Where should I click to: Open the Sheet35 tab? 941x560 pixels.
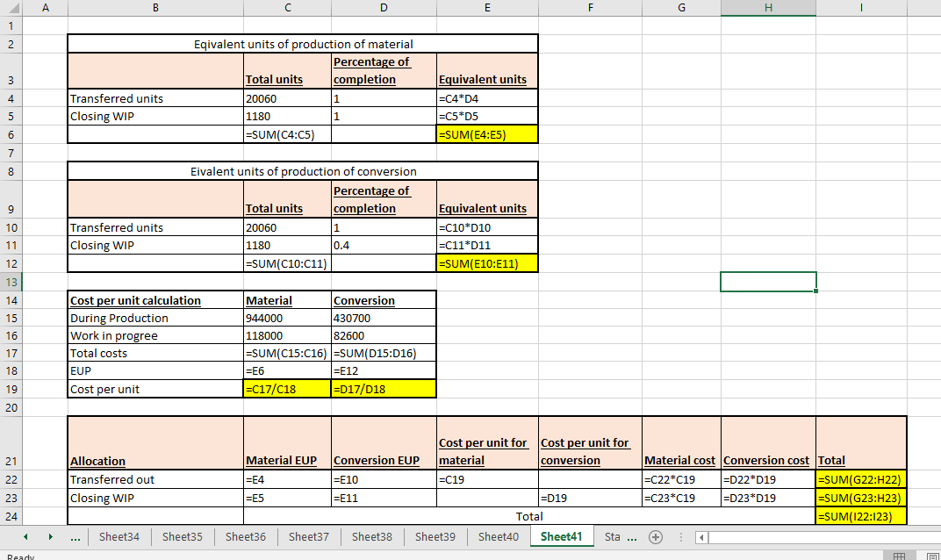[x=183, y=536]
